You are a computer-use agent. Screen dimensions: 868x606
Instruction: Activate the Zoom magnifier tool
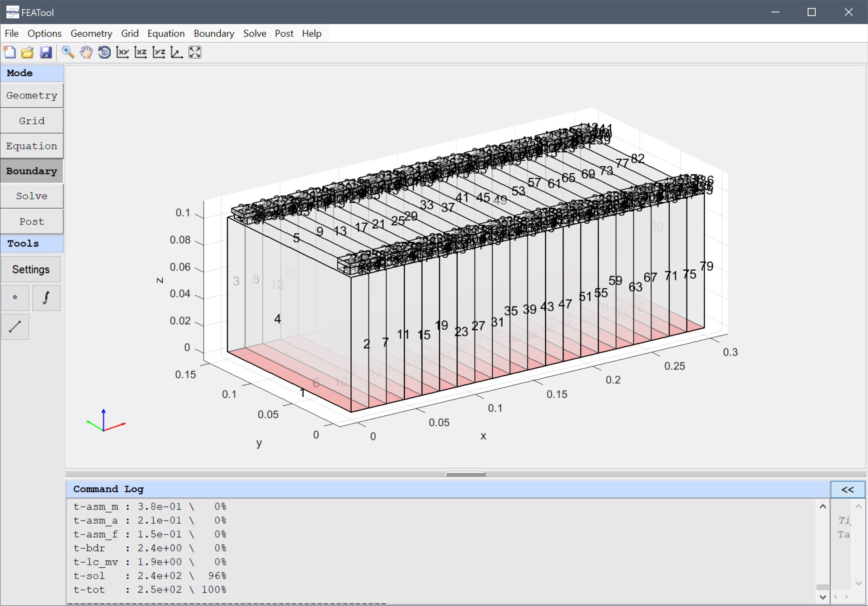point(68,52)
